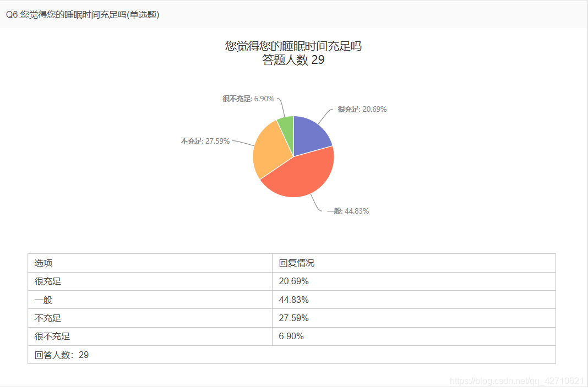Click the 回复情况 table header cell
Viewport: 588px width, 391px height.
click(414, 263)
